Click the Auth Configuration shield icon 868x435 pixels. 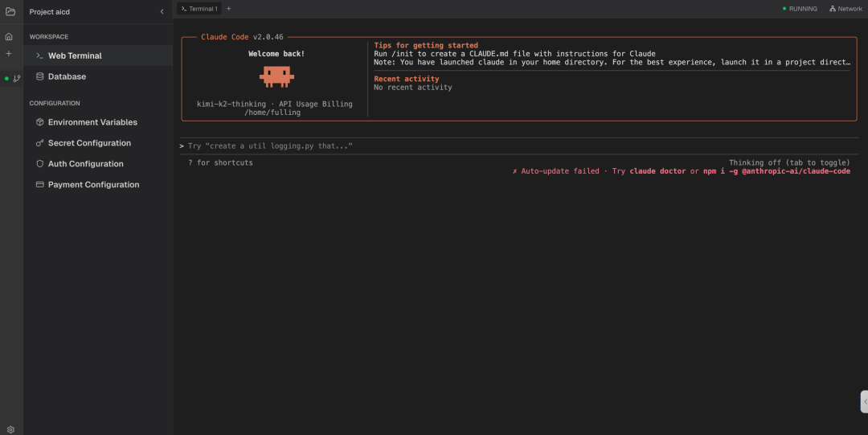pos(40,164)
